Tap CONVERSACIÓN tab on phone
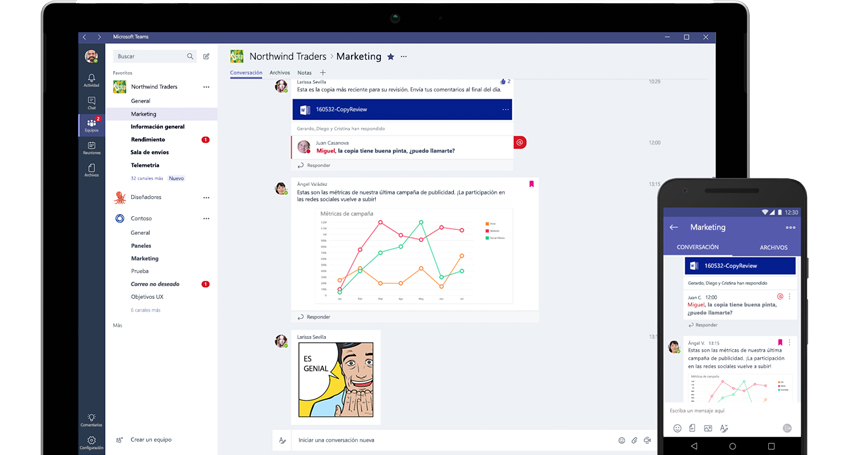Viewport: 850px width, 455px height. (x=698, y=247)
